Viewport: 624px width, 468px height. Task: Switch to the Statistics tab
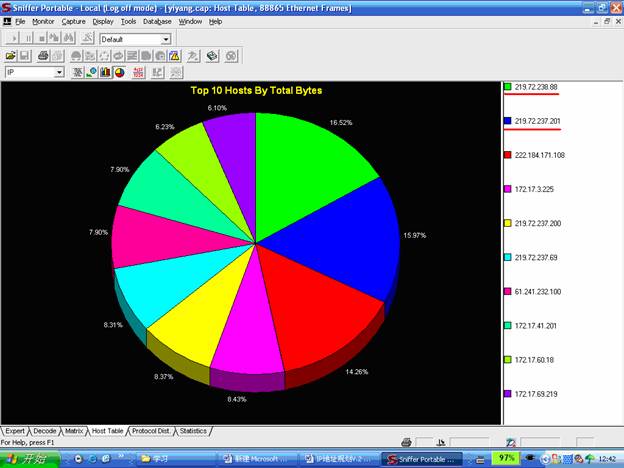pos(193,431)
